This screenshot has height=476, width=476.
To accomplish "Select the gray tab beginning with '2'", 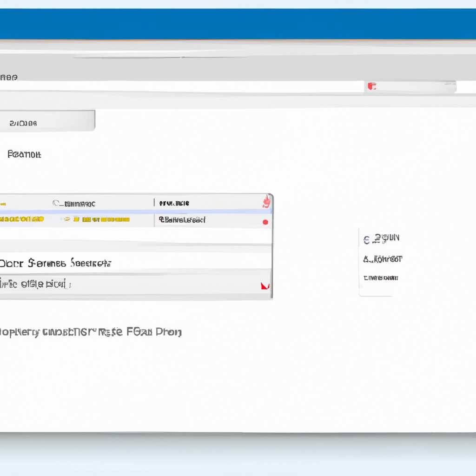I will (47, 121).
